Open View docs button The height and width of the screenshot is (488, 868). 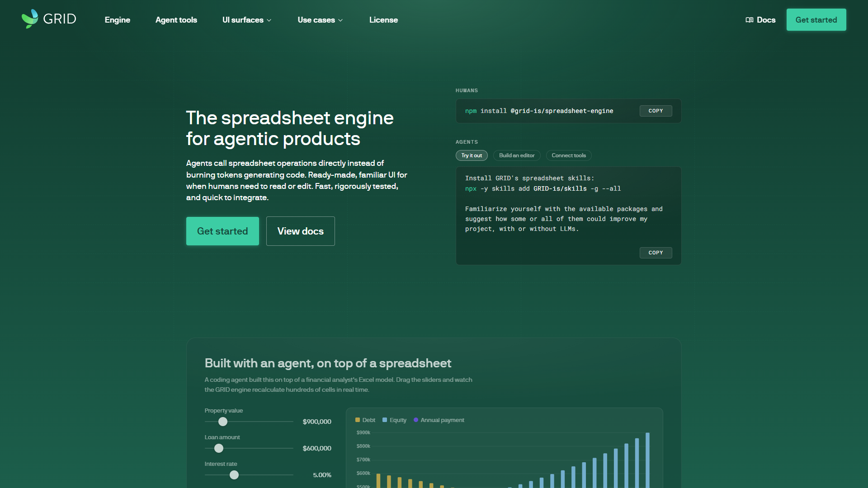click(x=301, y=231)
